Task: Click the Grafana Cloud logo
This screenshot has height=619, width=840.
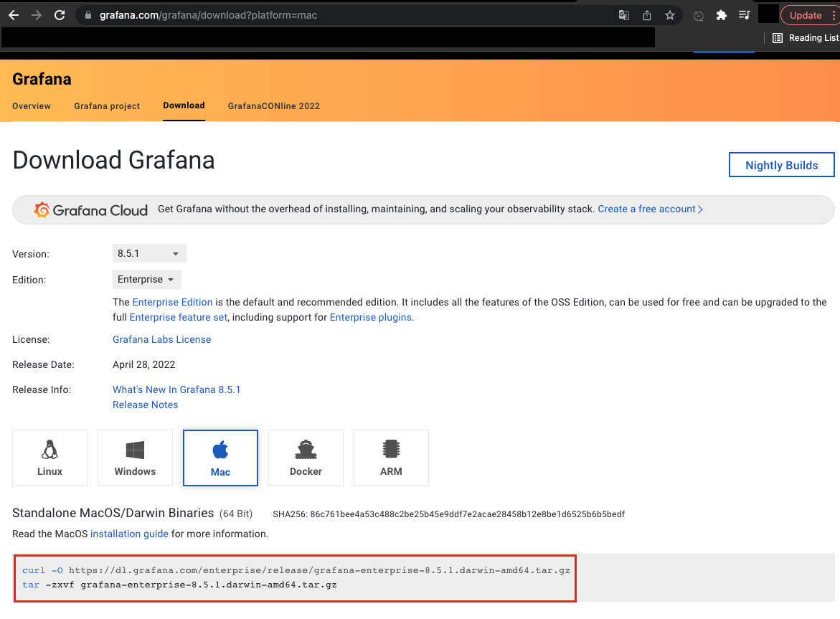Action: [x=90, y=210]
